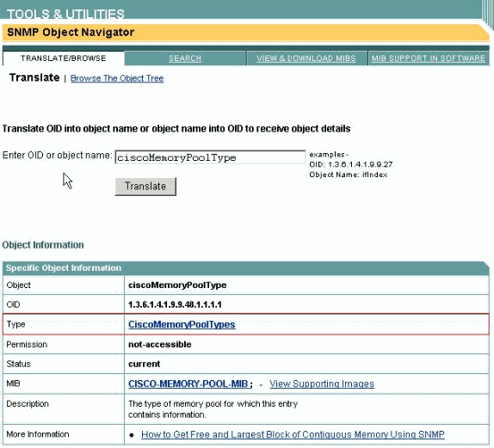Open the Search tab

pos(185,58)
